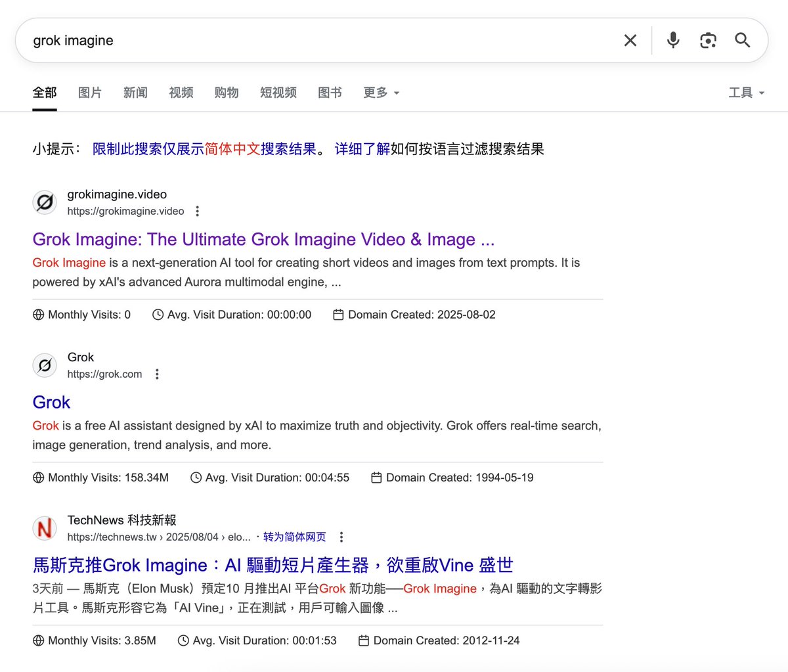The height and width of the screenshot is (672, 788).
Task: Open the 馬斯克推Grok Imagine article link
Action: [x=273, y=566]
